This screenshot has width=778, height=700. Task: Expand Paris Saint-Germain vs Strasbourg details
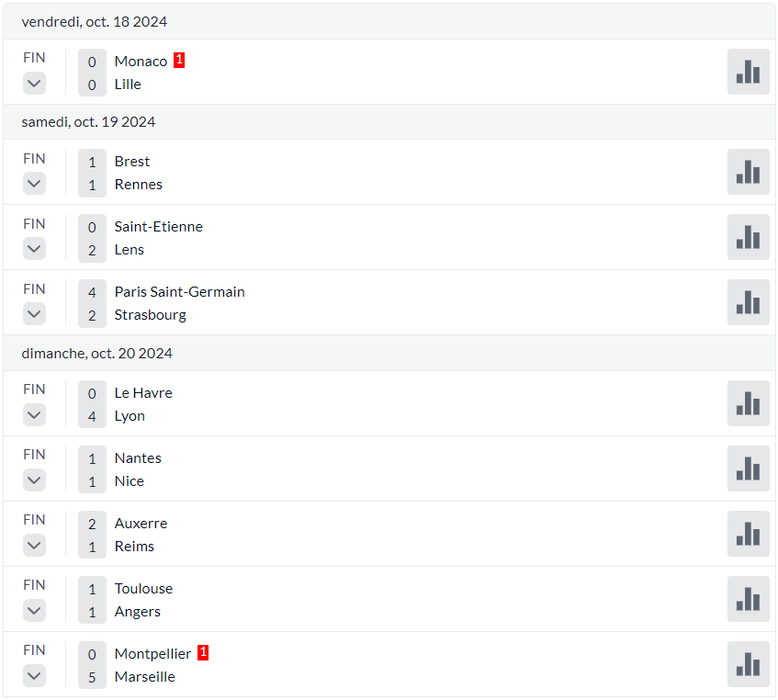point(34,314)
